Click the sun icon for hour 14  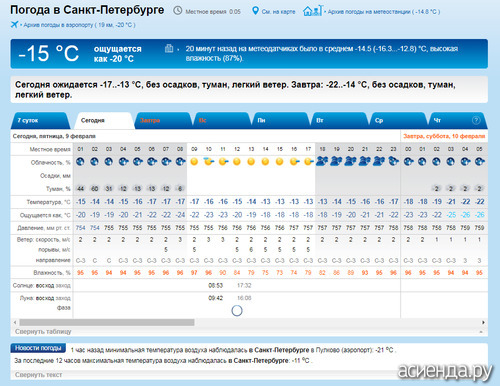point(265,162)
